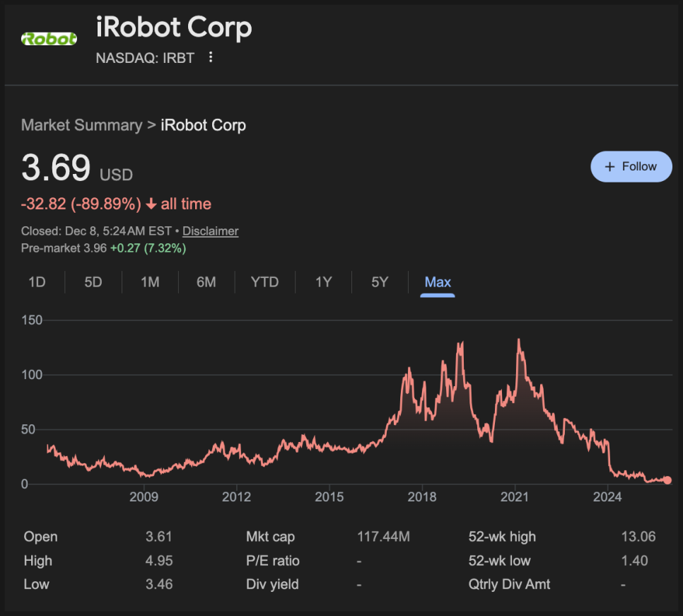This screenshot has height=616, width=683.
Task: Click the Mkt cap value 117.44M
Action: click(x=383, y=537)
